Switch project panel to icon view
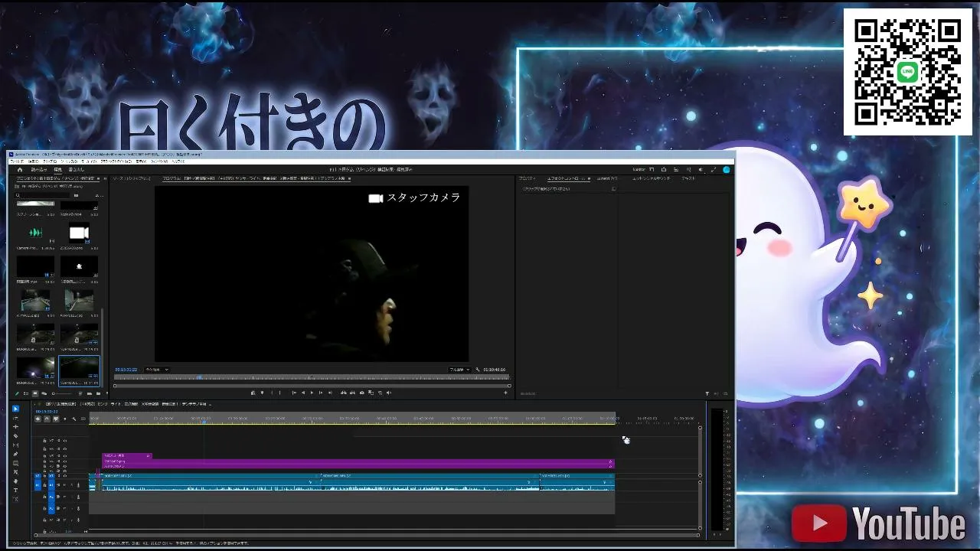980x551 pixels. [x=35, y=393]
